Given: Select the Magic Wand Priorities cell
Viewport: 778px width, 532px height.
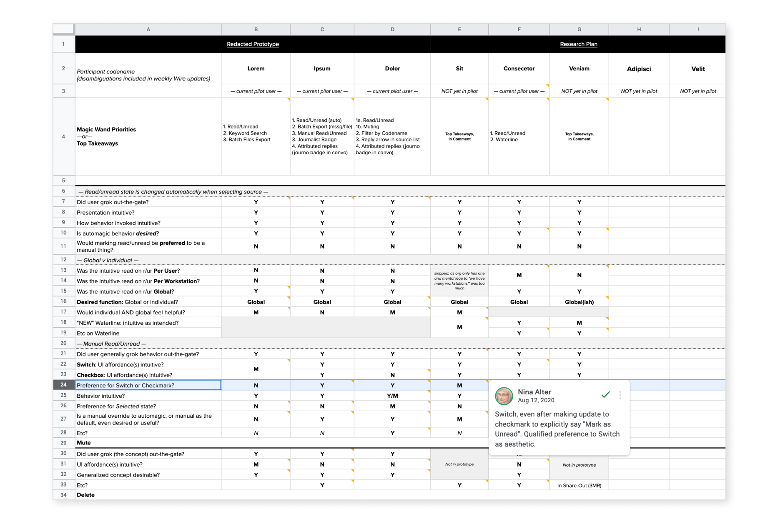Looking at the screenshot, I should coord(148,136).
